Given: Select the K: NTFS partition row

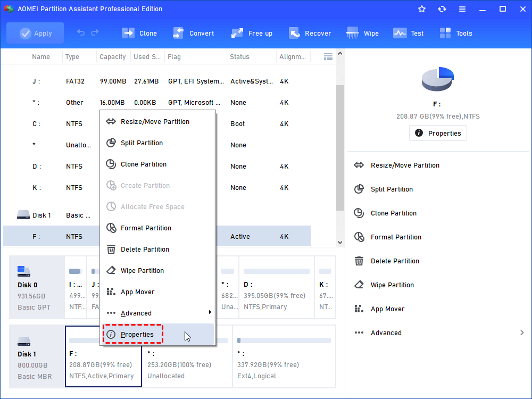Looking at the screenshot, I should 157,188.
